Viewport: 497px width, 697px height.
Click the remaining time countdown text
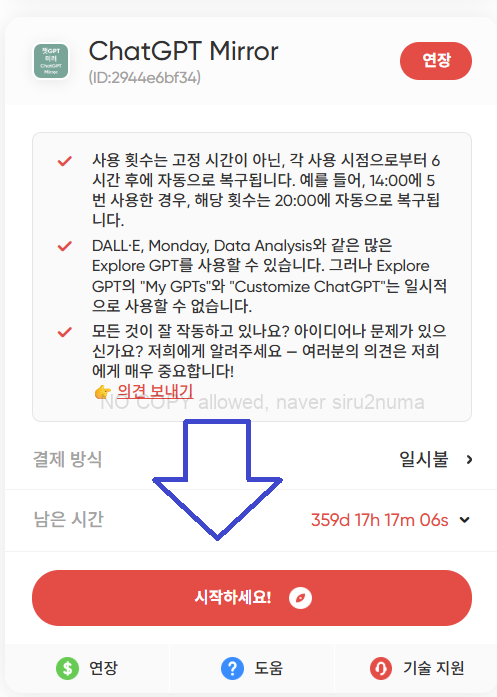(x=380, y=520)
